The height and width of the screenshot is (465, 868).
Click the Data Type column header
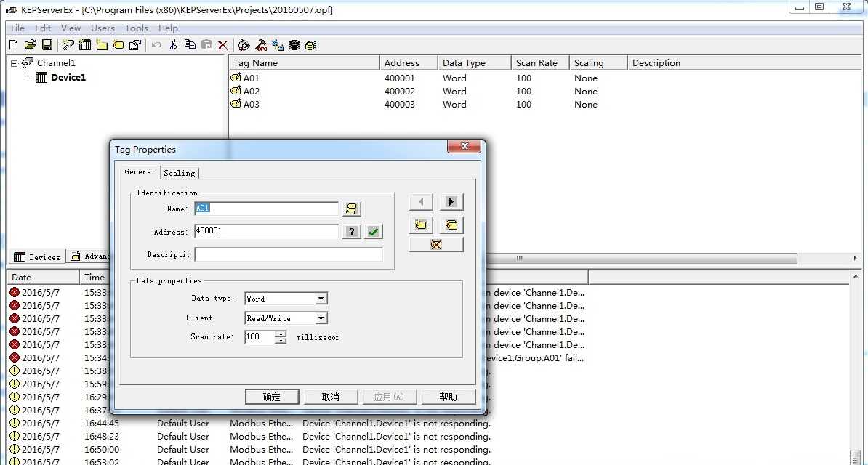pos(475,63)
